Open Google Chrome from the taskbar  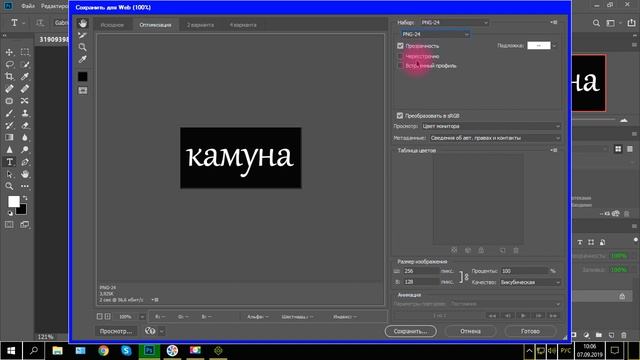(103, 351)
